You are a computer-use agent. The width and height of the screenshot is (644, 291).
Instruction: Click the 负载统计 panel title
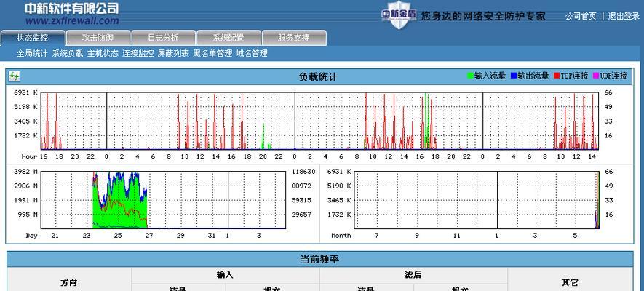click(x=318, y=77)
